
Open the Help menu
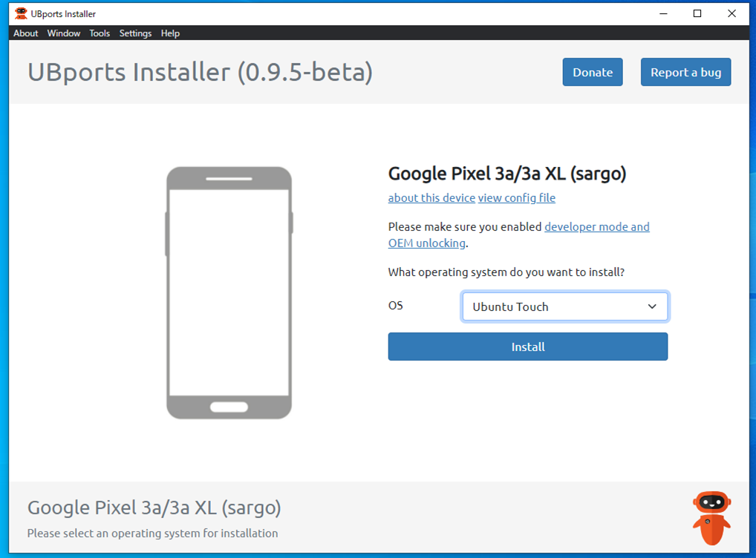click(170, 33)
